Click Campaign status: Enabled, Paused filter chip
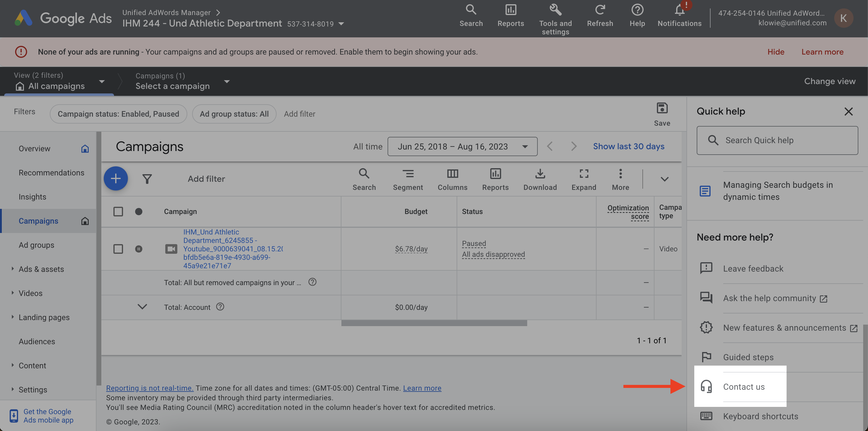 [x=118, y=114]
